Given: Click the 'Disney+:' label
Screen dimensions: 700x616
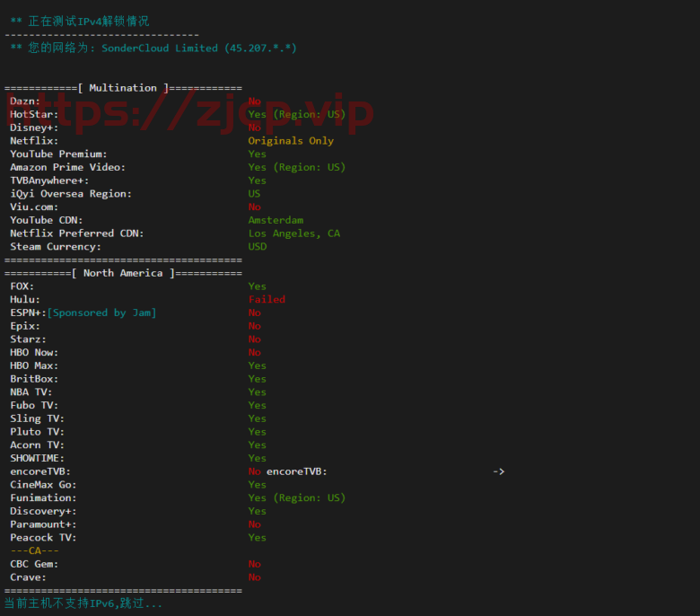Looking at the screenshot, I should tap(34, 128).
